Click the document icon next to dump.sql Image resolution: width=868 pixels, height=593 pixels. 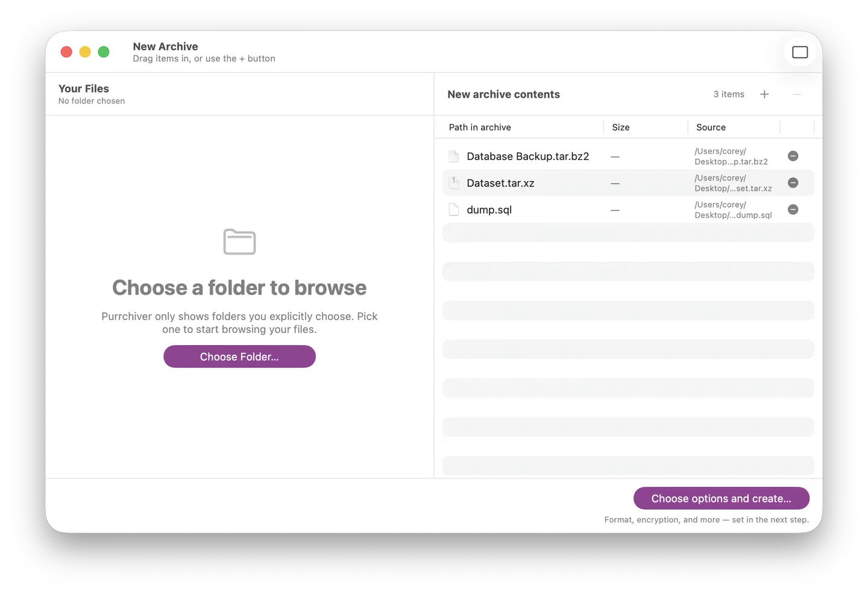[454, 209]
